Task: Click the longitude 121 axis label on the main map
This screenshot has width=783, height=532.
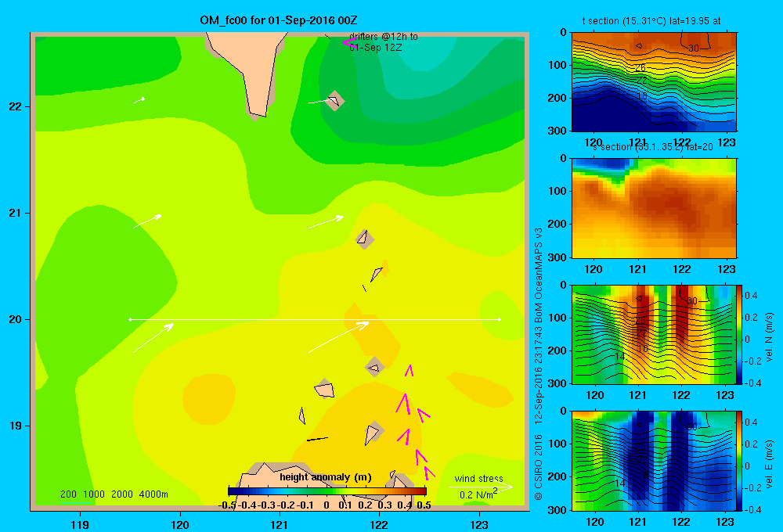Action: 280,524
